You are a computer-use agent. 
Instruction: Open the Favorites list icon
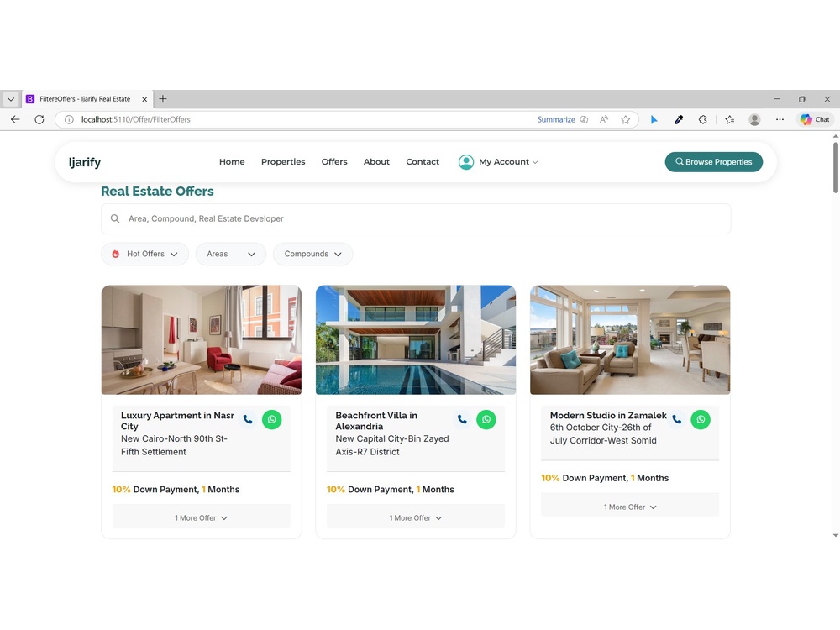730,119
